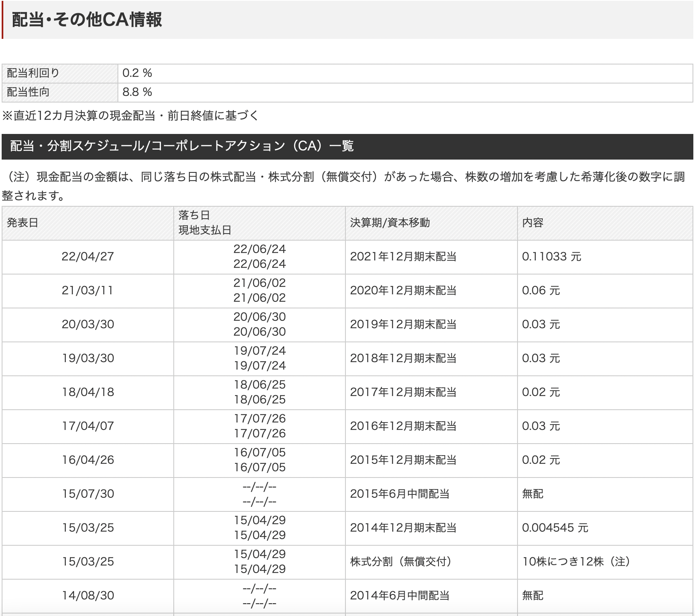Click the ex-date 22/06/24 cell

pos(259,257)
